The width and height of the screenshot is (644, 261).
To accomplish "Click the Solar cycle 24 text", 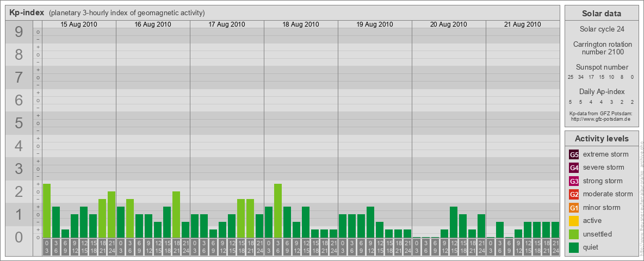I will click(x=602, y=29).
